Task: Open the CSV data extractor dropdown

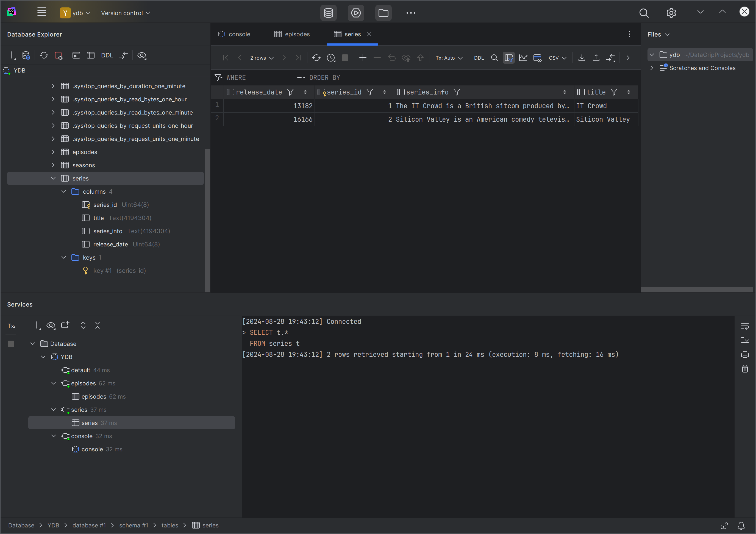Action: pyautogui.click(x=557, y=58)
